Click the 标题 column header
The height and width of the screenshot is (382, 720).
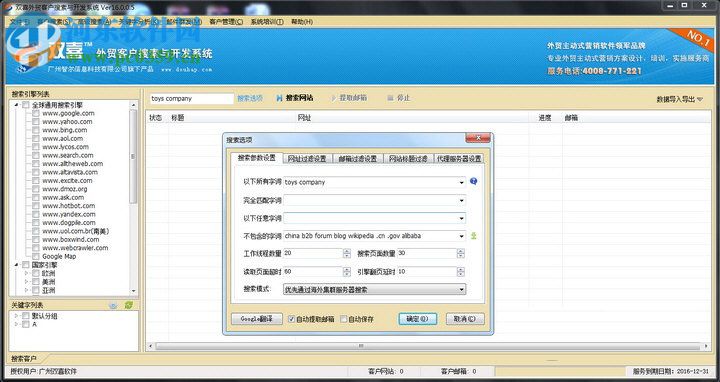[x=178, y=118]
